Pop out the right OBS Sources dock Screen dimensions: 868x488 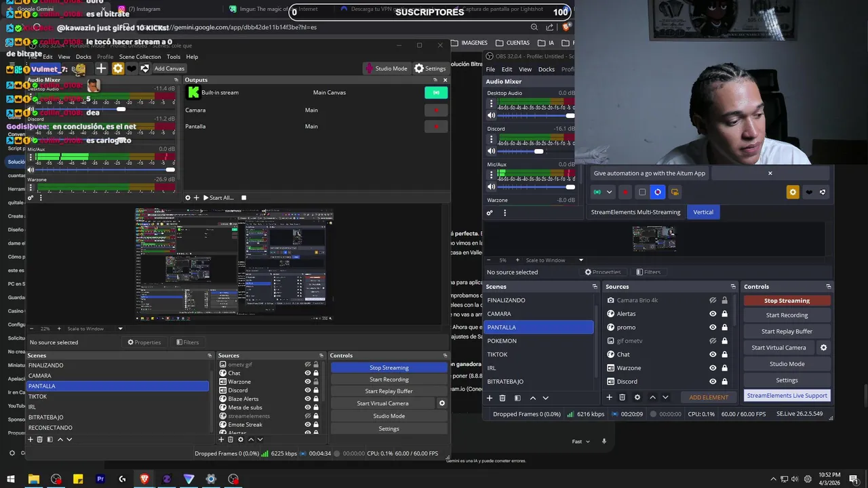click(x=733, y=287)
